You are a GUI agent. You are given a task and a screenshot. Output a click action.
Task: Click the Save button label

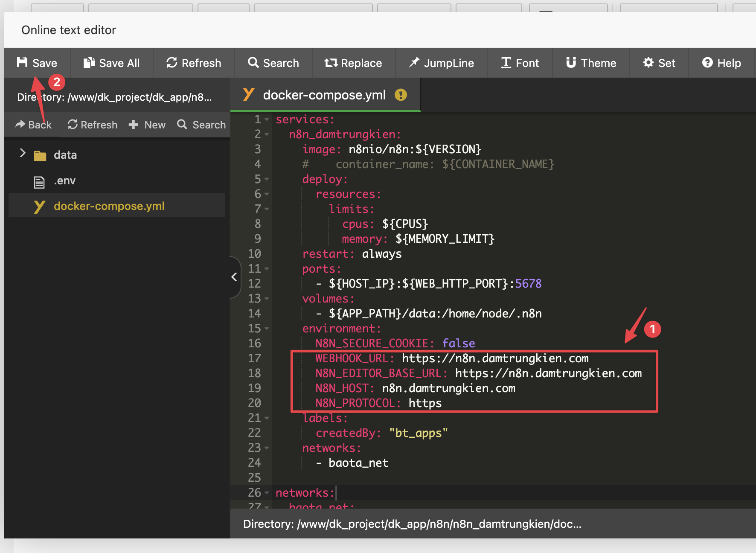[x=45, y=63]
